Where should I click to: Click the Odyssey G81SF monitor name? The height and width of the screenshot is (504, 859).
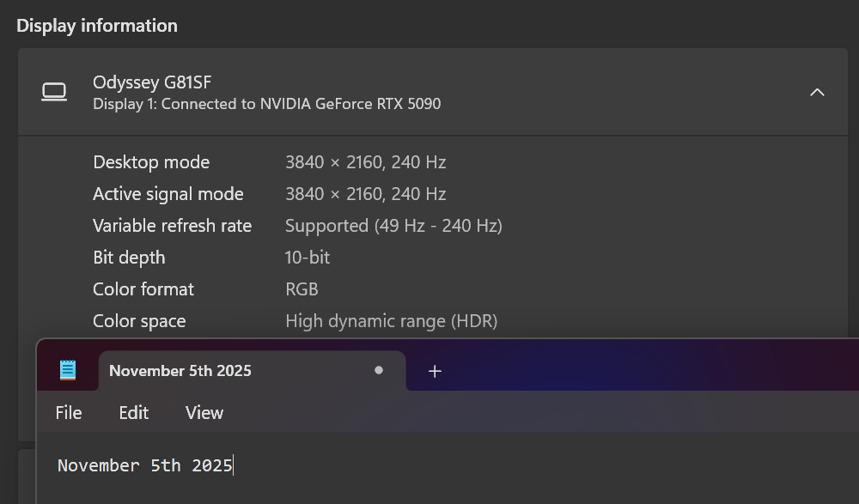point(152,82)
